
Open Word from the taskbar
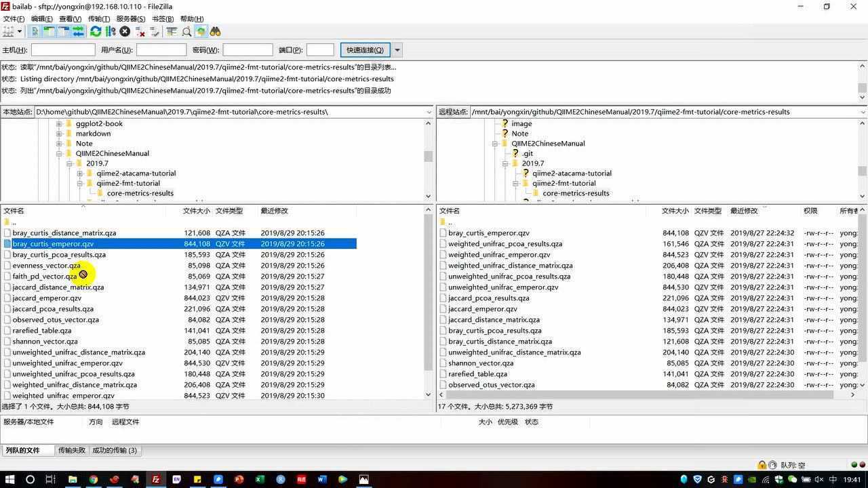click(322, 479)
